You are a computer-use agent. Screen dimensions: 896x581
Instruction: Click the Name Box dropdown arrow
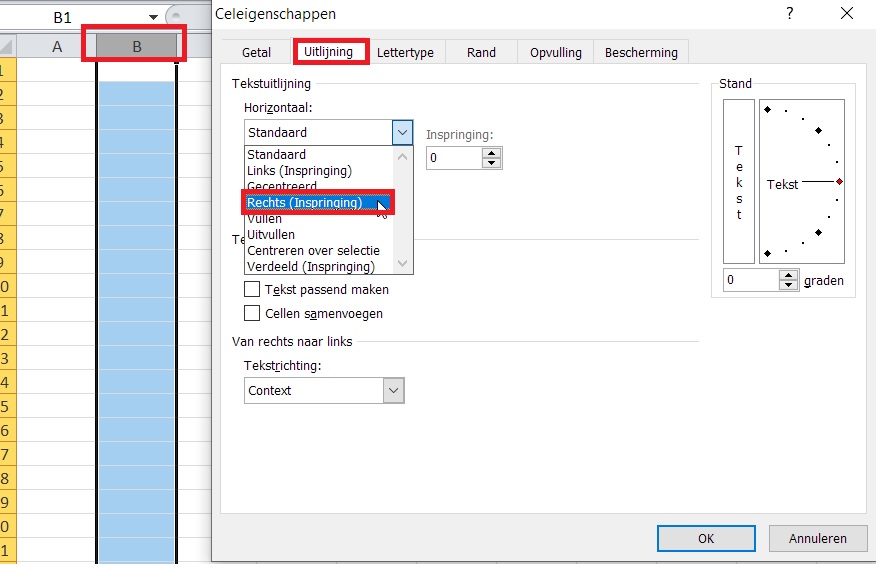tap(152, 17)
